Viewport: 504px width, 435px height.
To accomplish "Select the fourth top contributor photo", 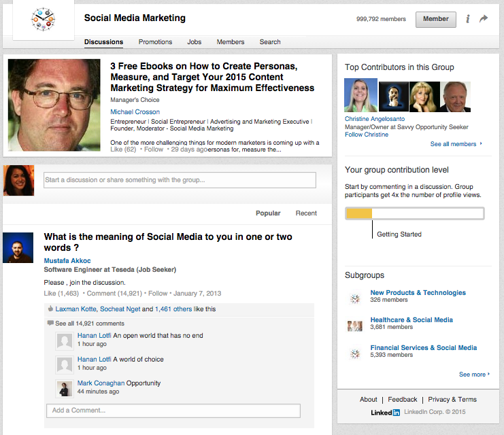I will (x=455, y=97).
